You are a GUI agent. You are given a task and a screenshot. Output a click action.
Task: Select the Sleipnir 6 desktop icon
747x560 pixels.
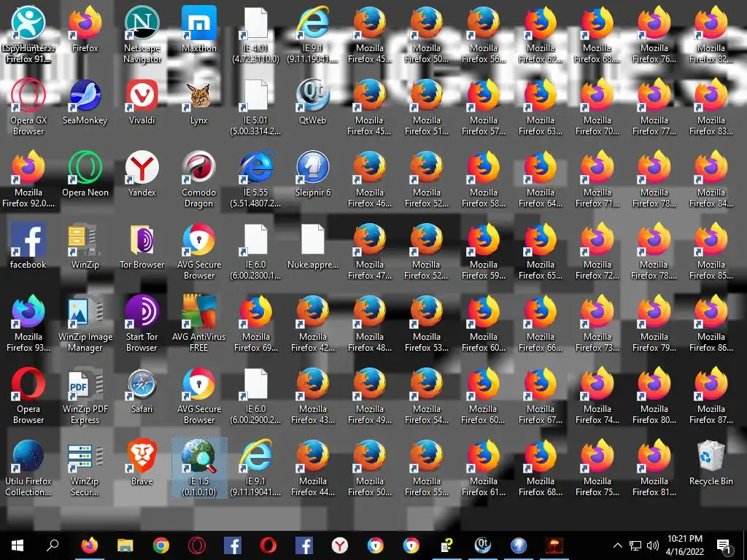click(x=312, y=174)
